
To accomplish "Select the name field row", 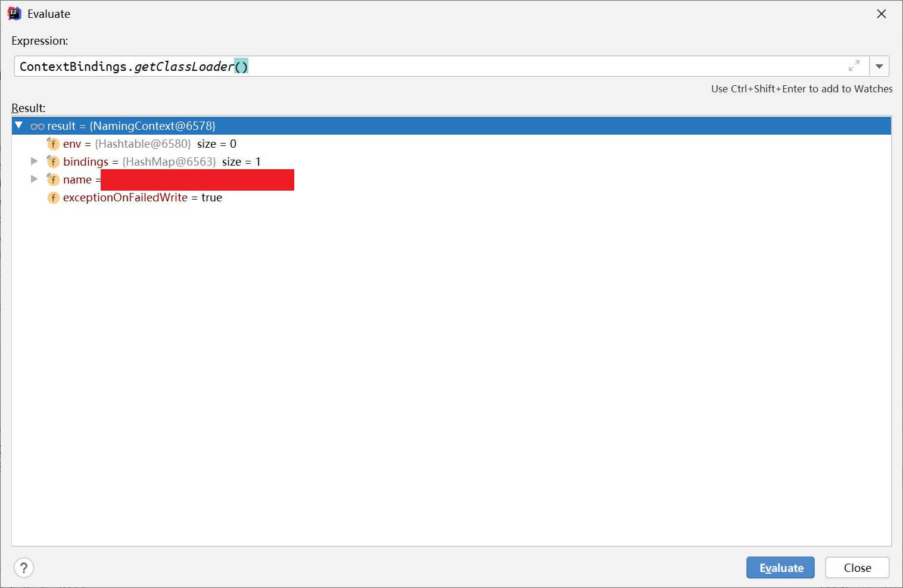I will point(451,179).
